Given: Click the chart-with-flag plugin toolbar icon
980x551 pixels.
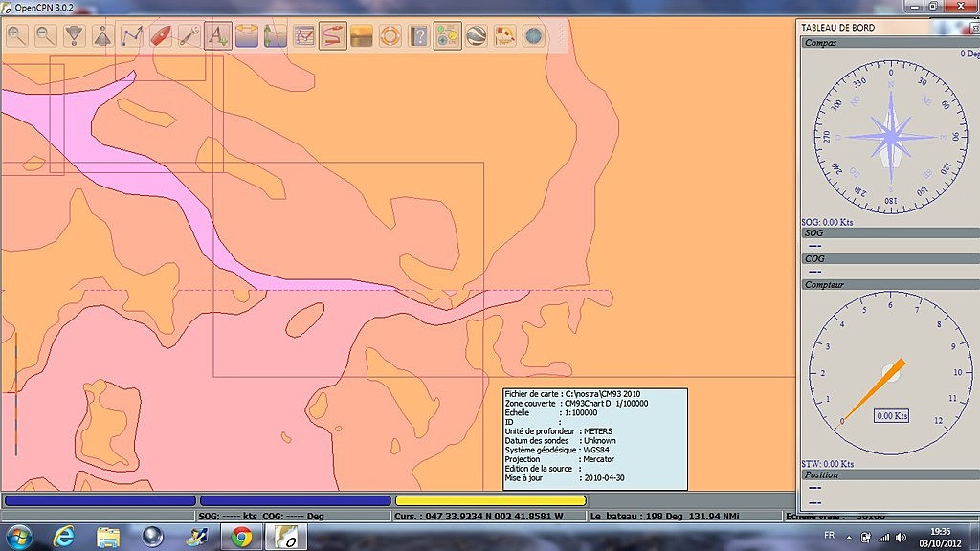Looking at the screenshot, I should [x=505, y=35].
